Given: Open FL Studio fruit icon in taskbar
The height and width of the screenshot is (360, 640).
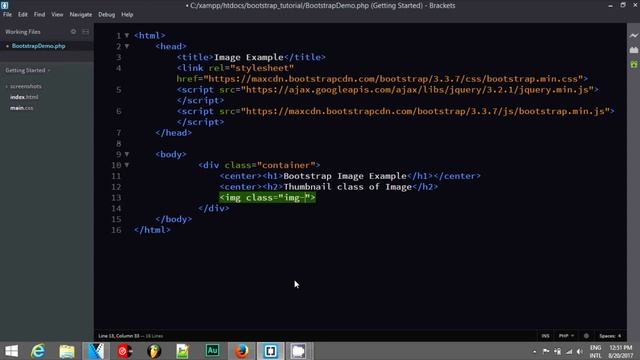Looking at the screenshot, I should (x=154, y=351).
